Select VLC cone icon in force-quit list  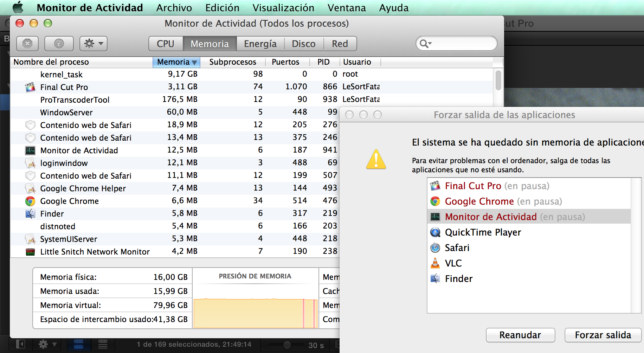[435, 263]
